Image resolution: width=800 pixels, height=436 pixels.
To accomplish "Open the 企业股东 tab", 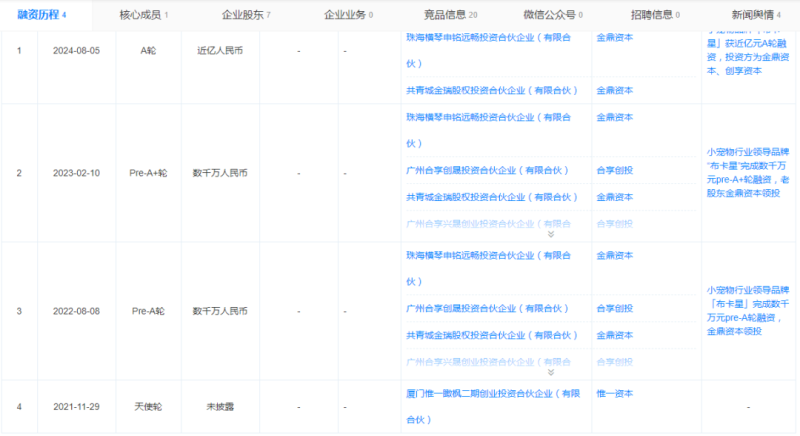I will 244,15.
